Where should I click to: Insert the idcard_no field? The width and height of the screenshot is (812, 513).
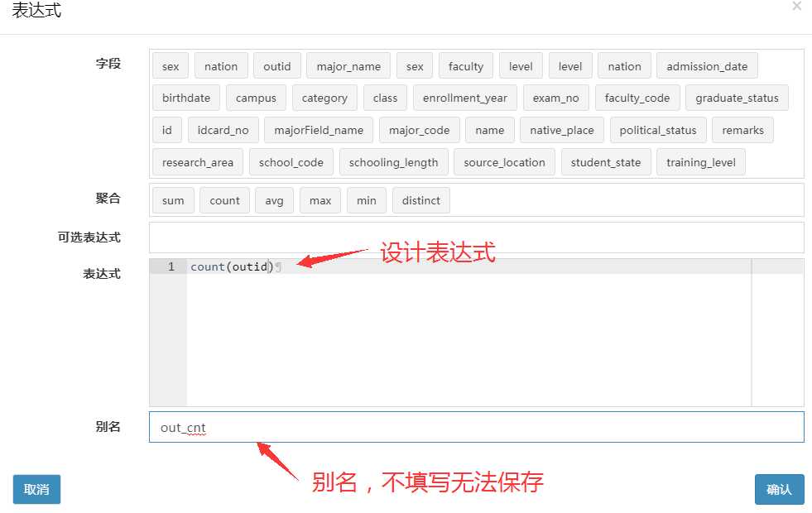pos(223,130)
